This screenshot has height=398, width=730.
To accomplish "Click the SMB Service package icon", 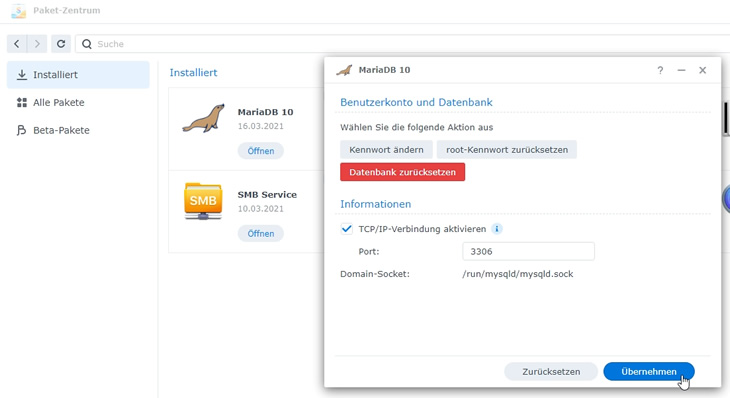I will (203, 201).
